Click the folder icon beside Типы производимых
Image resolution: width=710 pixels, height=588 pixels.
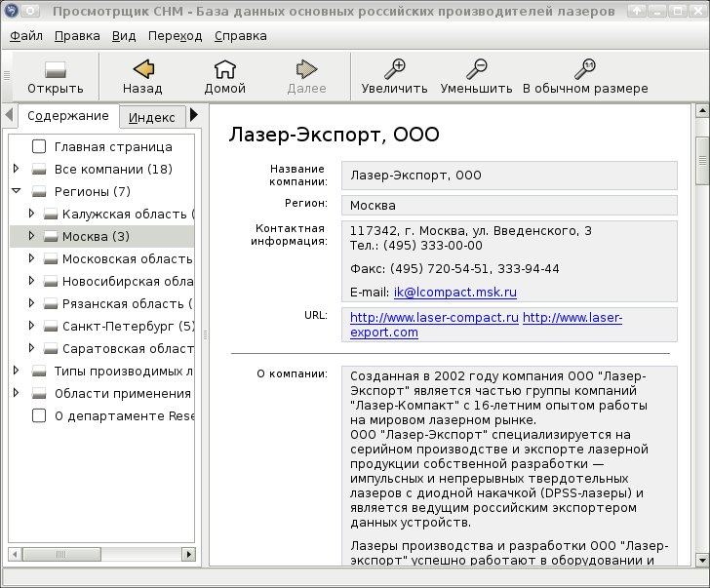(x=39, y=372)
